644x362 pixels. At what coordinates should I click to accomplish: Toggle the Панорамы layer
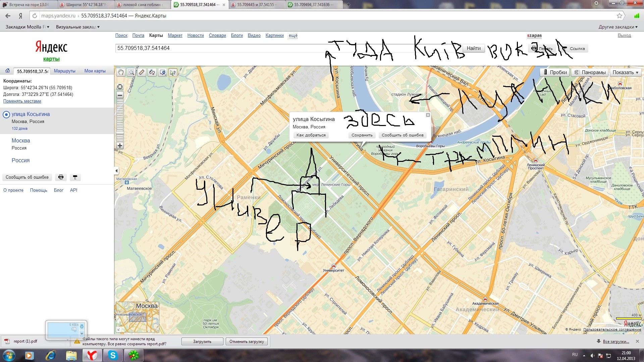pyautogui.click(x=590, y=72)
